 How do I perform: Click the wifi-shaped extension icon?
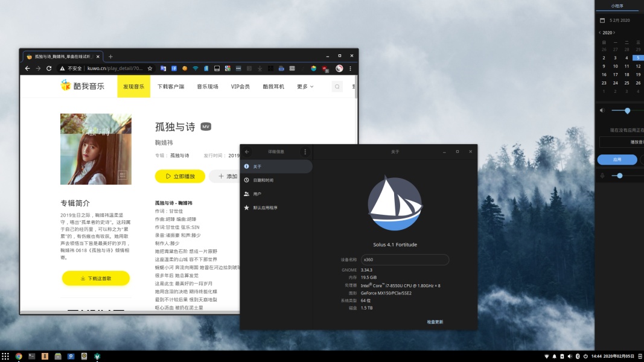(x=196, y=69)
